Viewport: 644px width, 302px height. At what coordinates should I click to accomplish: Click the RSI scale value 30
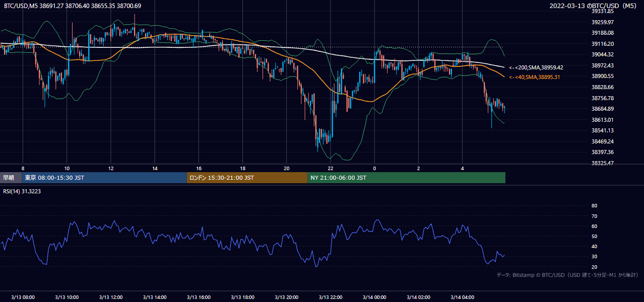594,257
